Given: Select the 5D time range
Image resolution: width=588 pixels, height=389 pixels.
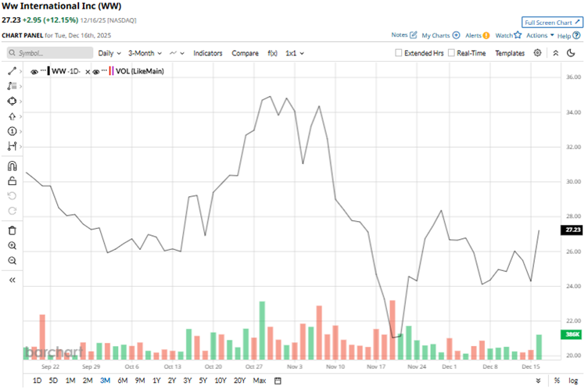Looking at the screenshot, I should [53, 380].
